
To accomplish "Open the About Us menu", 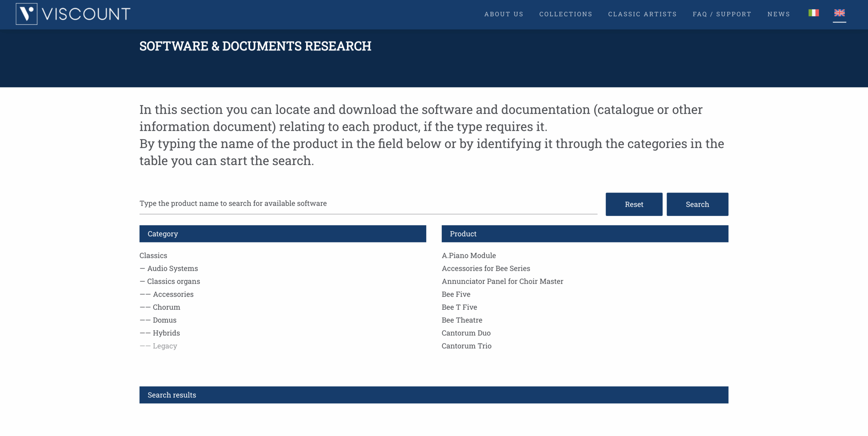I will coord(504,14).
